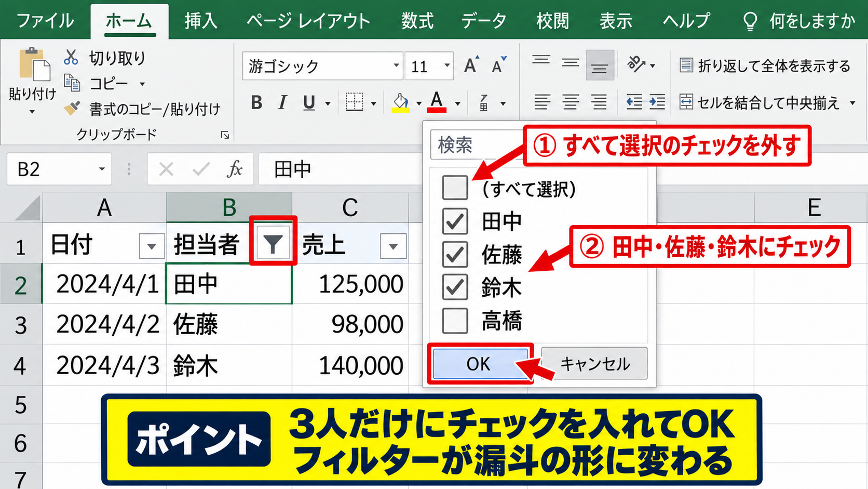Uncheck the 田中 checkbox
868x489 pixels.
point(455,221)
